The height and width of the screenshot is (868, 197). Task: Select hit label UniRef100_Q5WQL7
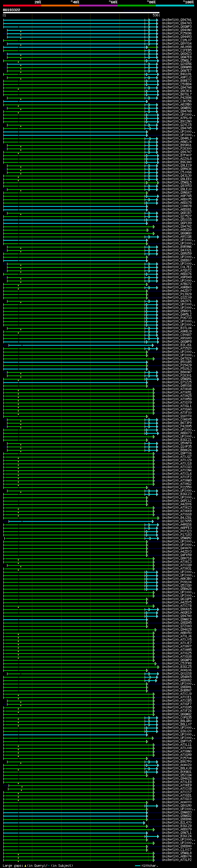(176, 61)
